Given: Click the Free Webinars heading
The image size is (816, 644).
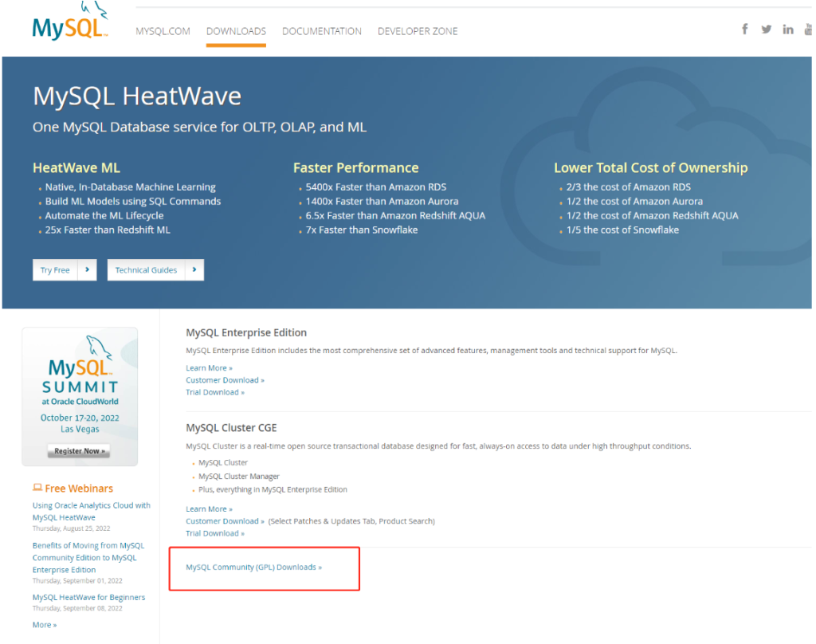Looking at the screenshot, I should pos(79,489).
